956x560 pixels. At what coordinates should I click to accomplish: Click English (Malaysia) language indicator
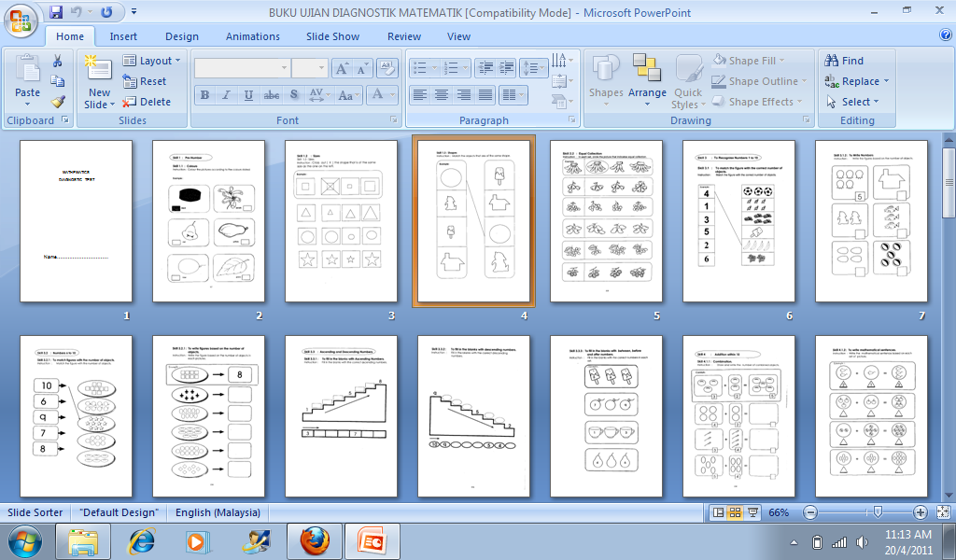(x=218, y=512)
